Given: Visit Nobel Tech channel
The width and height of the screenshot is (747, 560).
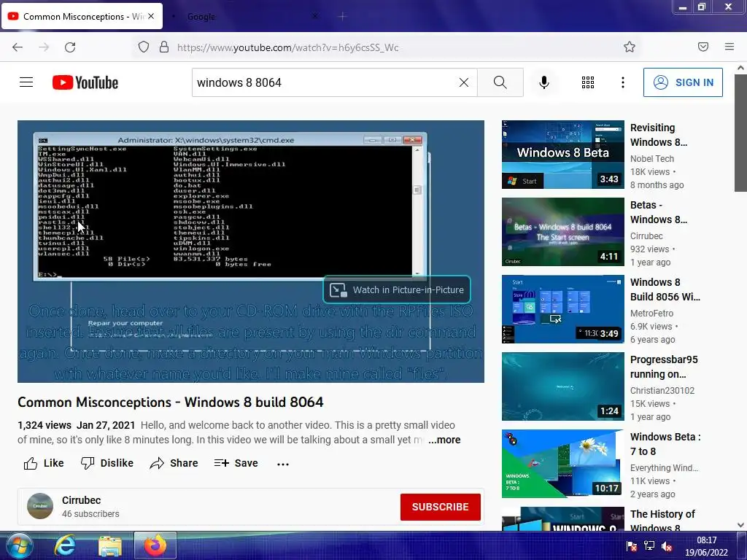Looking at the screenshot, I should click(651, 158).
